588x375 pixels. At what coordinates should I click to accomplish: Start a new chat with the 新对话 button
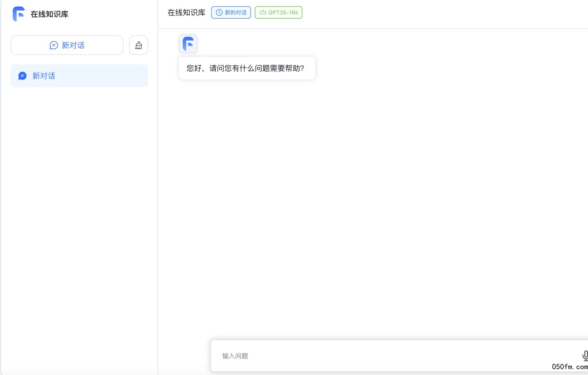click(x=67, y=45)
